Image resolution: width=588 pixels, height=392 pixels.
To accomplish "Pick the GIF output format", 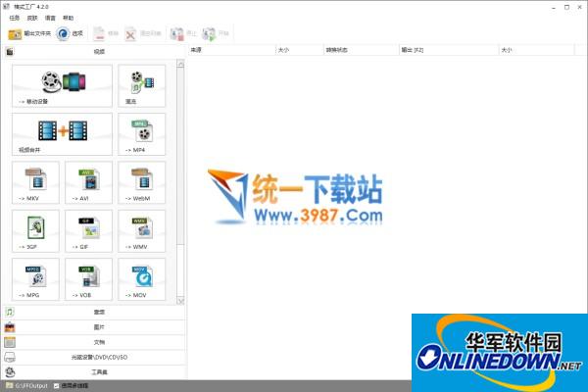I will click(x=89, y=231).
